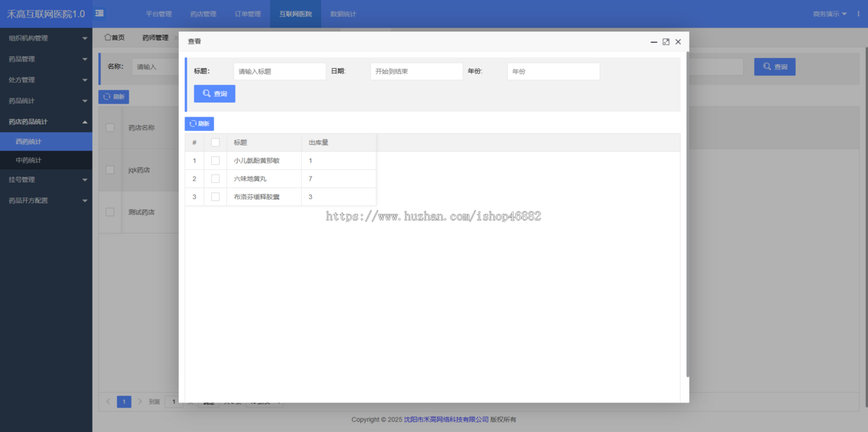Check the 六味地黄丸 row checkbox

point(215,179)
